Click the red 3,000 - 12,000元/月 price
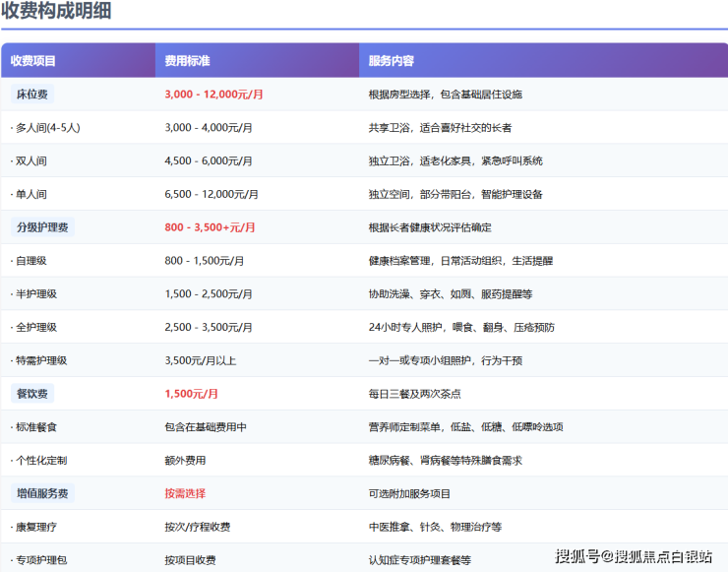 coord(213,95)
